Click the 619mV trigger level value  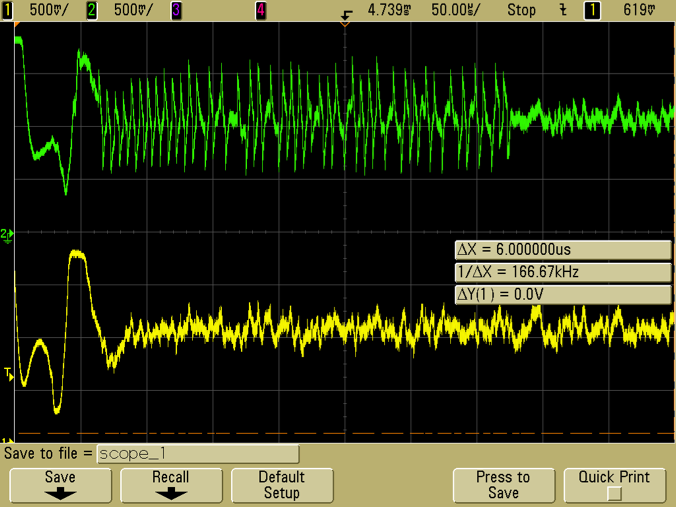[639, 10]
